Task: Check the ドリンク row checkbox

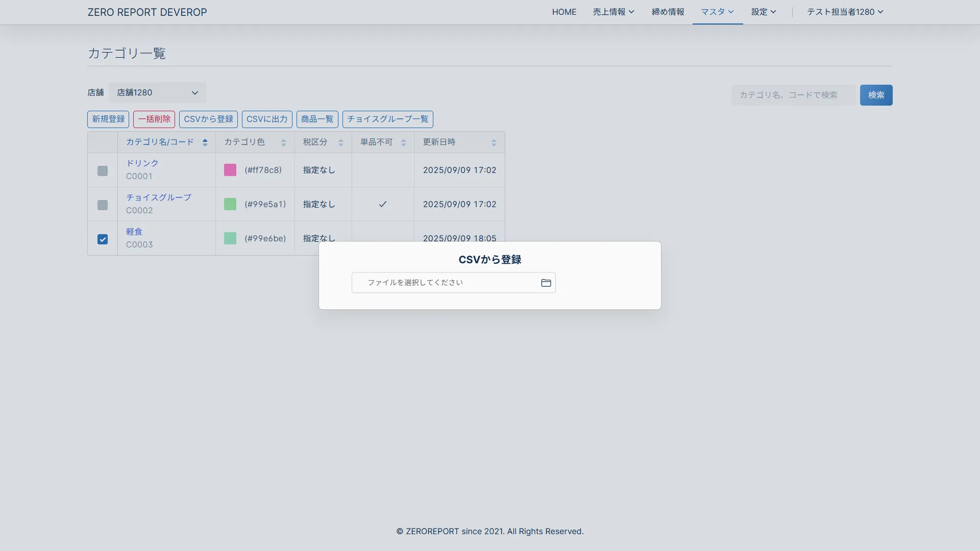Action: coord(103,170)
